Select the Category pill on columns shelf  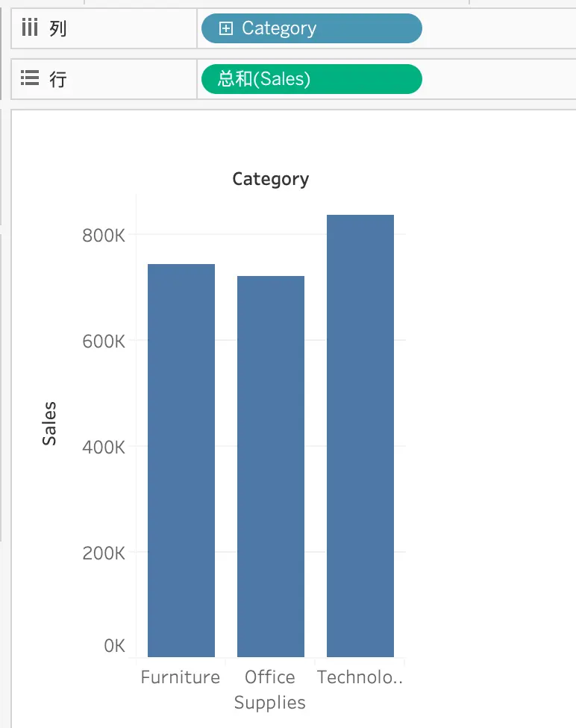(312, 28)
